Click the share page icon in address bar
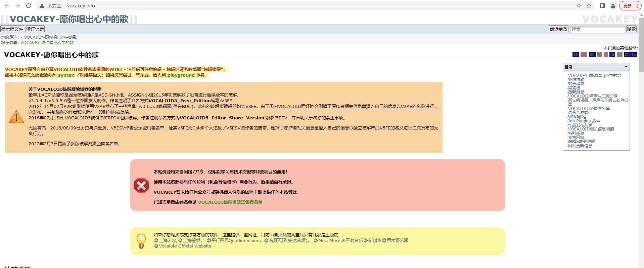Screen dimensions: 644x268 (578, 6)
